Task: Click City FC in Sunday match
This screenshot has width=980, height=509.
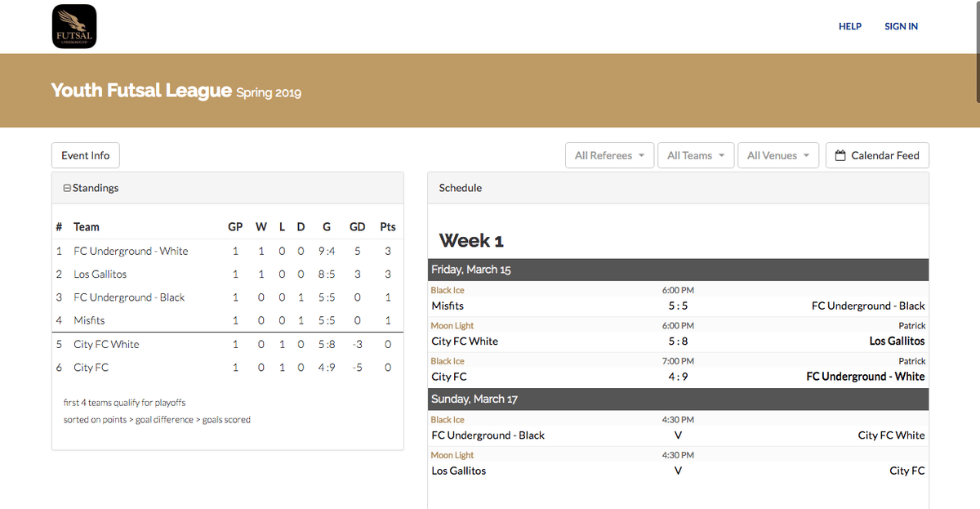Action: [907, 471]
